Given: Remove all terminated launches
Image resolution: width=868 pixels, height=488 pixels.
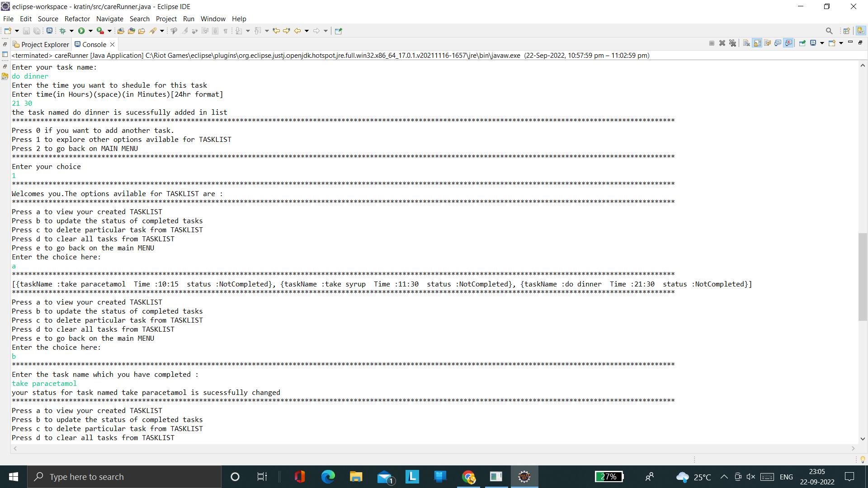Looking at the screenshot, I should [733, 43].
